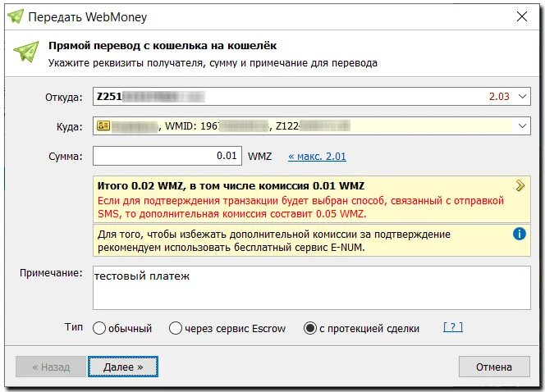Open the [ ? ] help link
This screenshot has height=392, width=545.
click(453, 327)
